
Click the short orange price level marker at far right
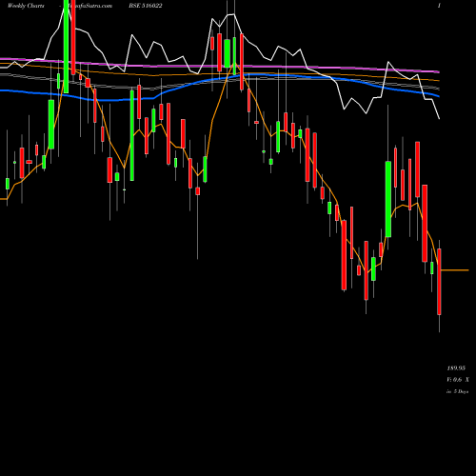click(455, 270)
